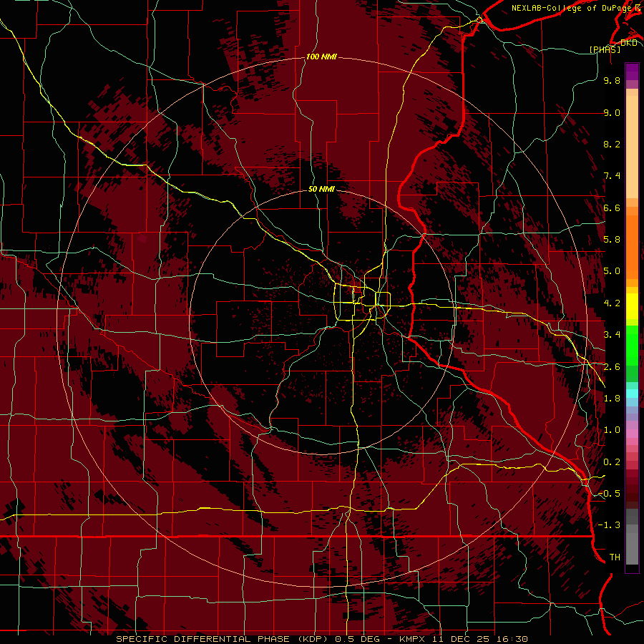Click the 8.2 value on the color scale
This screenshot has width=644, height=644.
tap(612, 144)
